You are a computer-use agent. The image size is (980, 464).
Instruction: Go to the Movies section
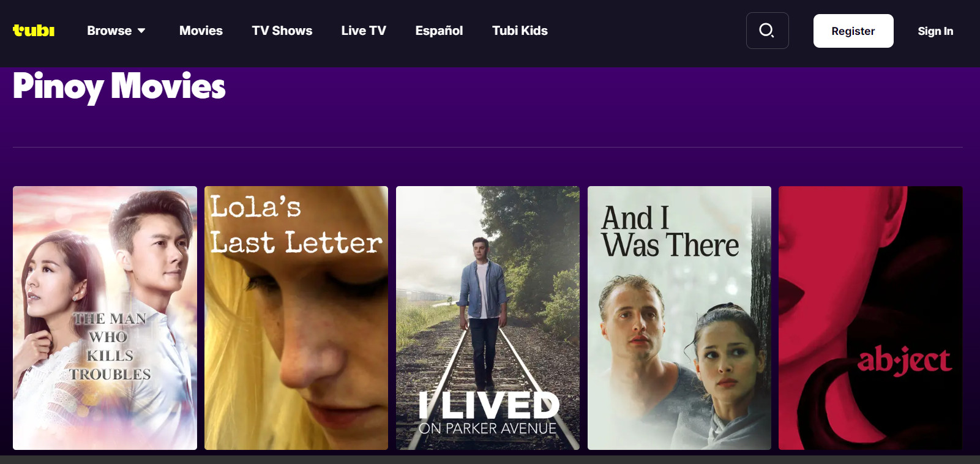201,31
